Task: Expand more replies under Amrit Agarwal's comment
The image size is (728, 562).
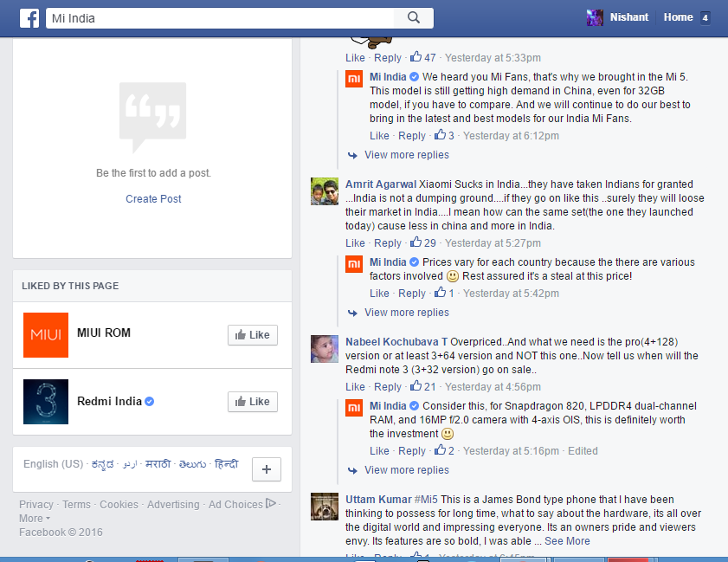Action: coord(406,313)
